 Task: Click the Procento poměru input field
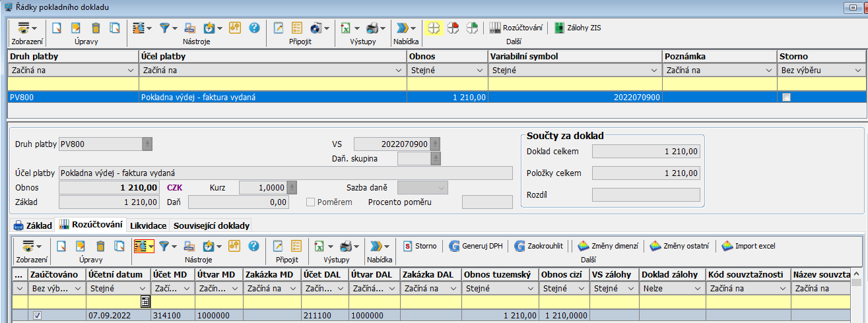(487, 202)
